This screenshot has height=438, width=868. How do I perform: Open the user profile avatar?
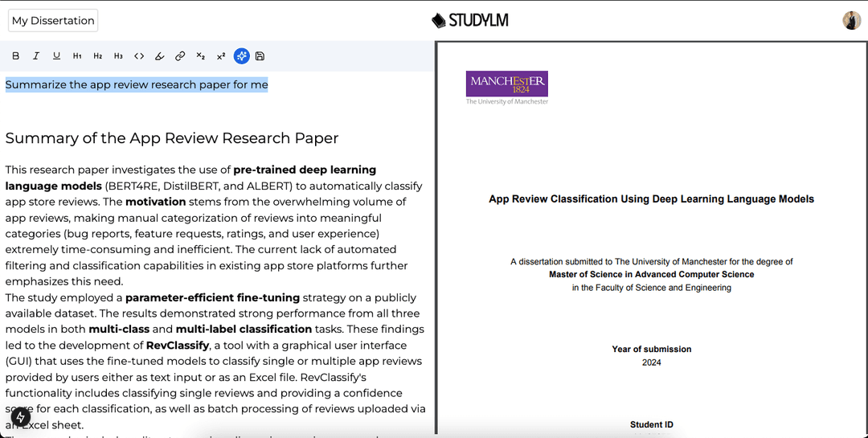coord(851,20)
